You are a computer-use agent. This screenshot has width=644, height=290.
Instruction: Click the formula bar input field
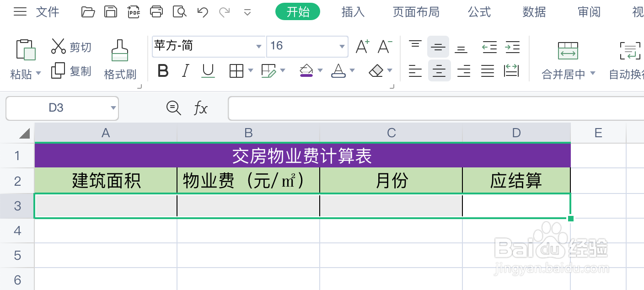coord(436,108)
